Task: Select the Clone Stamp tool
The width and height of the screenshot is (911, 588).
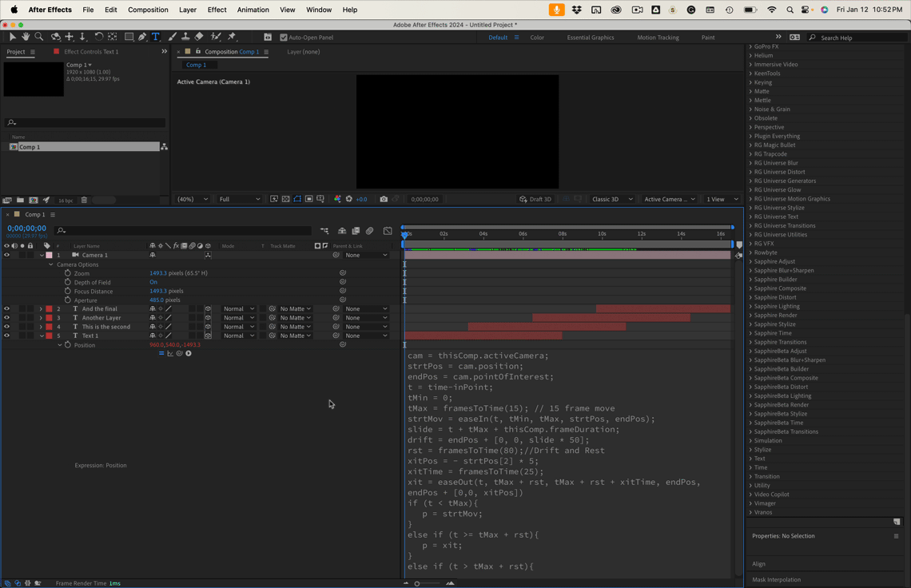Action: pyautogui.click(x=186, y=37)
